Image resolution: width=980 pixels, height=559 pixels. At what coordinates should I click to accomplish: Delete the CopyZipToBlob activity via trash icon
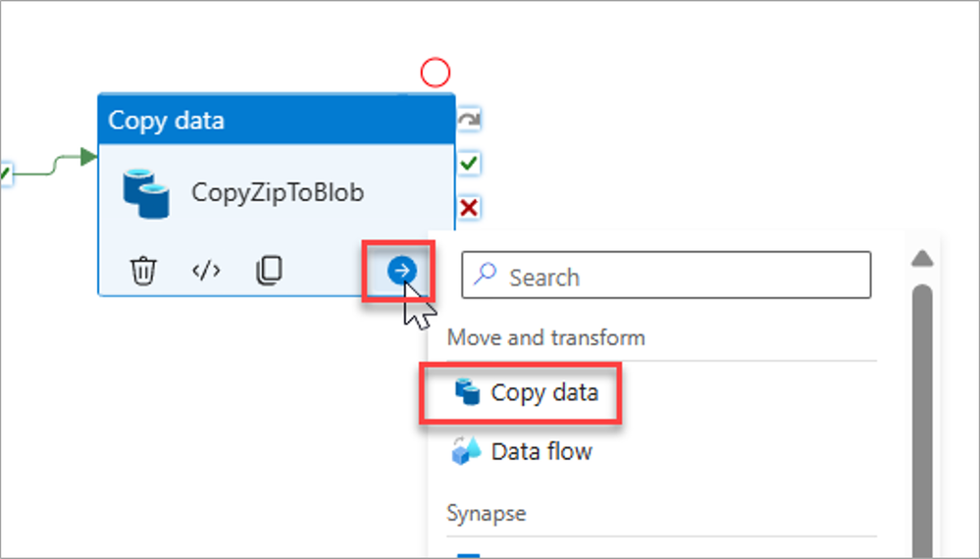143,271
